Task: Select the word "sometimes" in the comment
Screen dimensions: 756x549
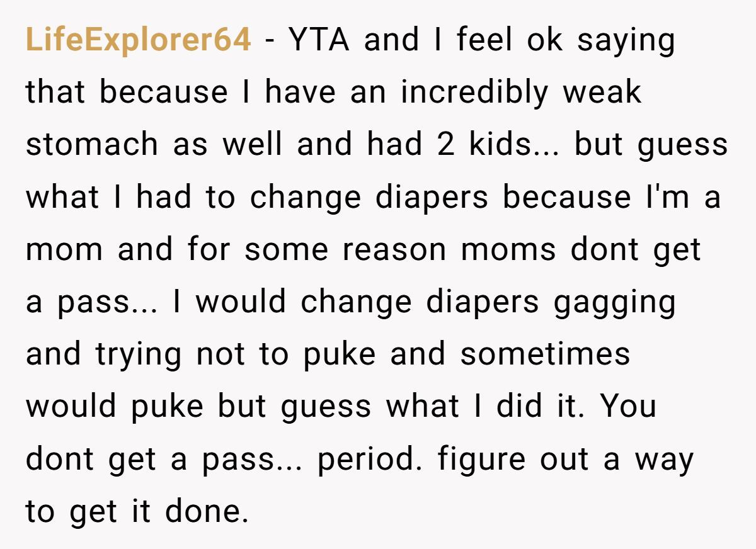Action: (545, 354)
